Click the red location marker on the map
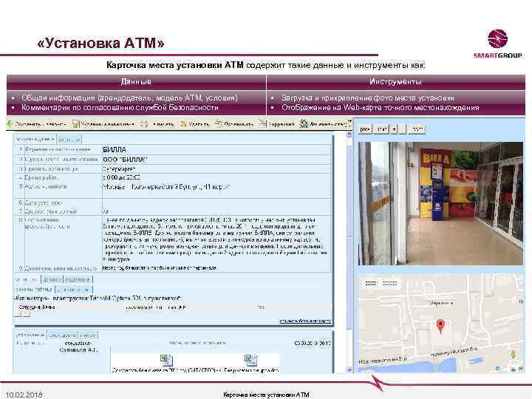The height and width of the screenshot is (399, 532). pos(440,327)
